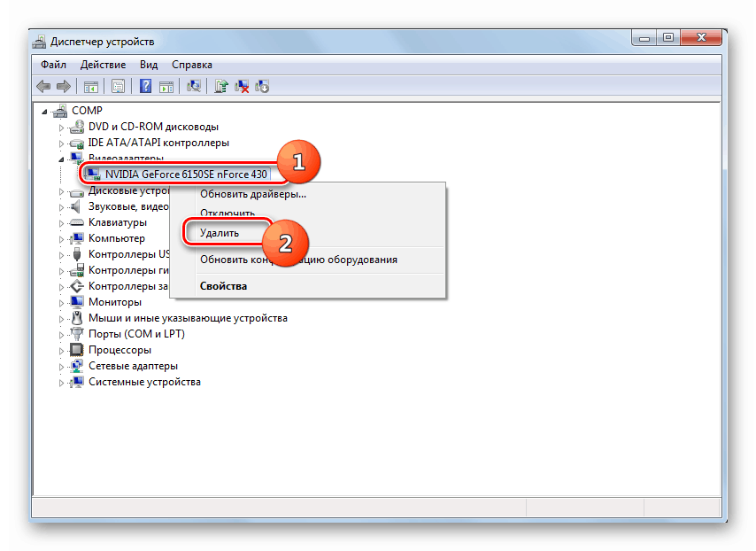The height and width of the screenshot is (551, 756).
Task: Click the Disable device icon with down arrow
Action: click(x=262, y=87)
